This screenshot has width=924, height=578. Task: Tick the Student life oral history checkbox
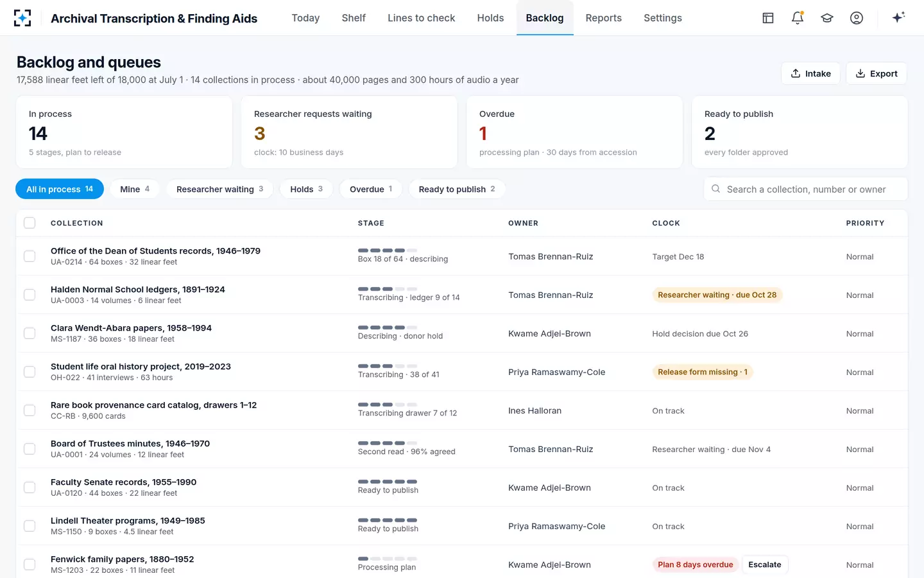[x=30, y=372]
